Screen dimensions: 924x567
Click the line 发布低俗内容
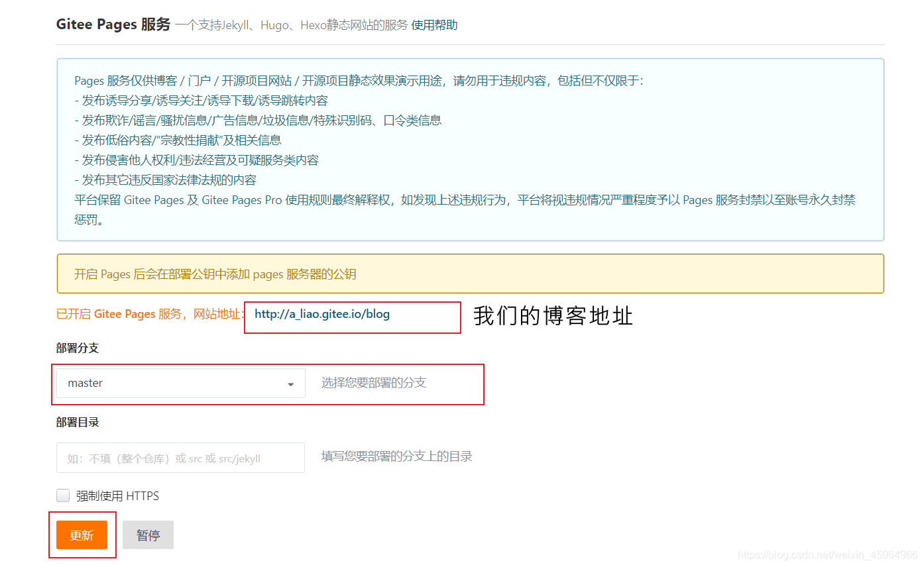coord(178,140)
